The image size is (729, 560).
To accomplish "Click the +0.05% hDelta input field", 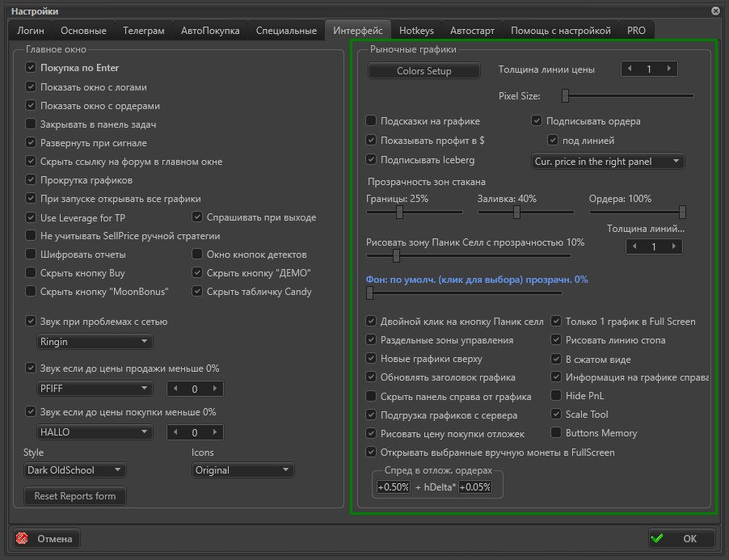I will [x=475, y=487].
